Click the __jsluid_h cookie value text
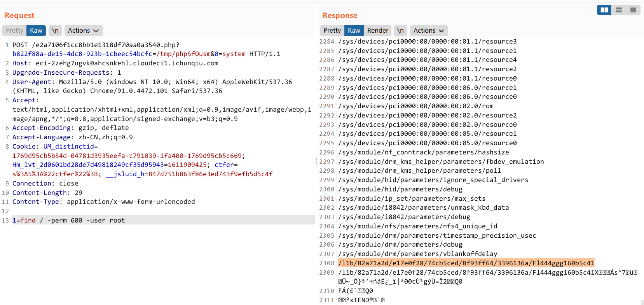644x305 pixels. [x=211, y=174]
